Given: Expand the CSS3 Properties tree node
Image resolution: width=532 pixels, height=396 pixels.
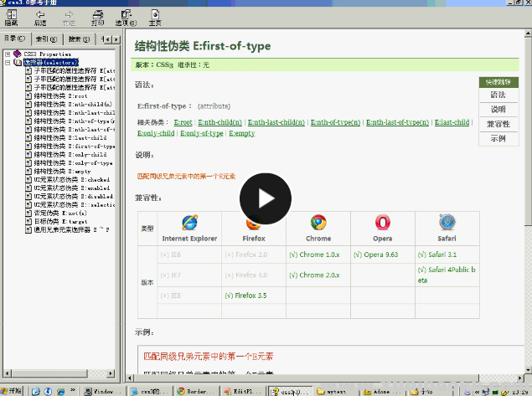Looking at the screenshot, I should (x=8, y=54).
